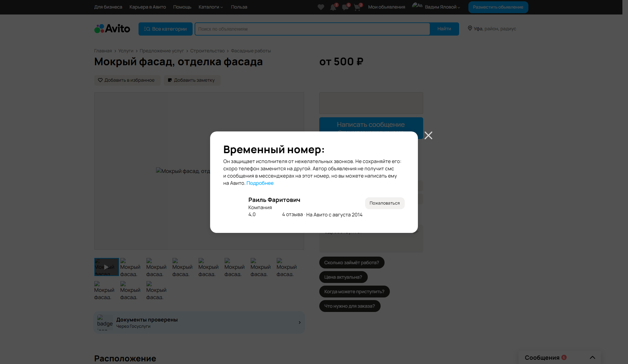Go to Предложение услуг breadcrumb
This screenshot has width=628, height=364.
point(162,51)
